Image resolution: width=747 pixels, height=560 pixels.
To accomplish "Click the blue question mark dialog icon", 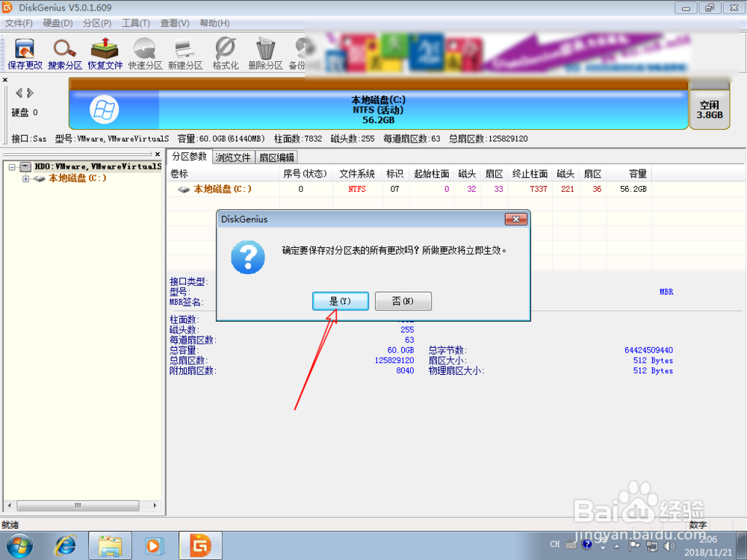I will coord(248,257).
